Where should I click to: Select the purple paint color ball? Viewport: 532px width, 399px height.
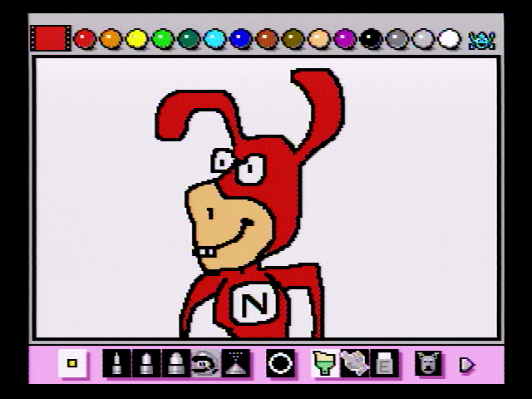click(x=345, y=38)
